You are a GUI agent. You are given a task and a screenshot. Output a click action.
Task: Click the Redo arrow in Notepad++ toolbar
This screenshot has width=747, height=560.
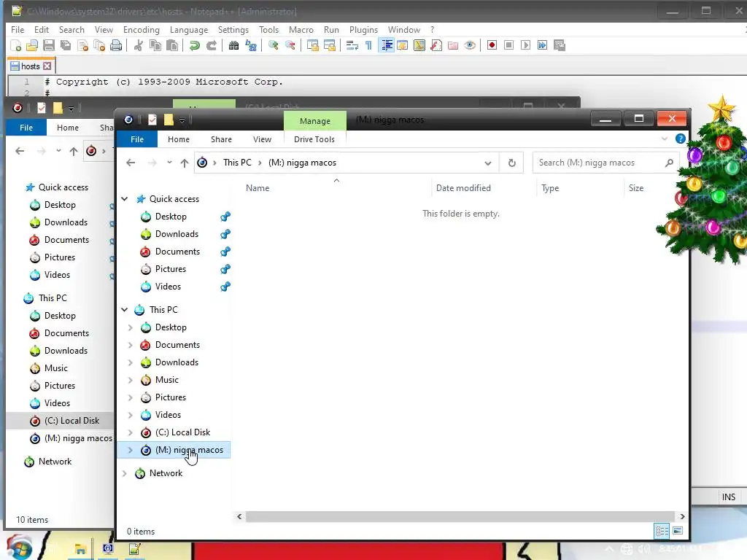(211, 45)
